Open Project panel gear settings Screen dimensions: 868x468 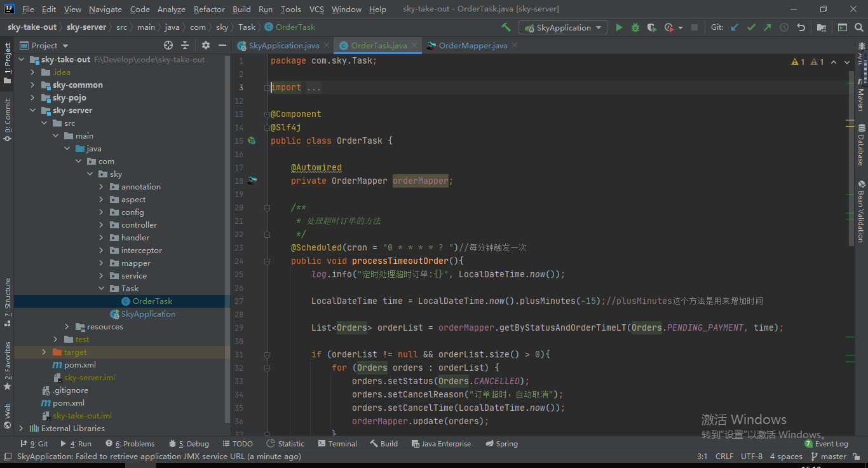[x=205, y=45]
